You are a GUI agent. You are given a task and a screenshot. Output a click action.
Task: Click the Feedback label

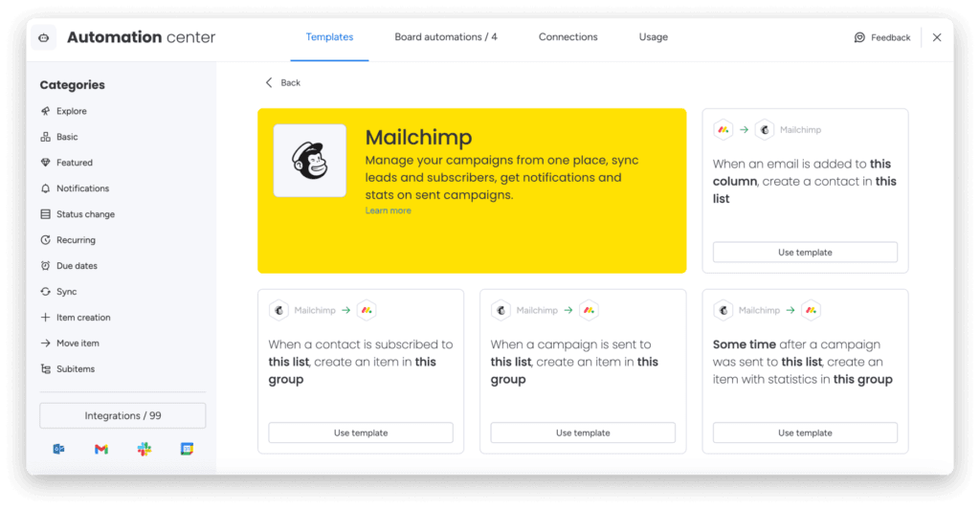pyautogui.click(x=891, y=37)
